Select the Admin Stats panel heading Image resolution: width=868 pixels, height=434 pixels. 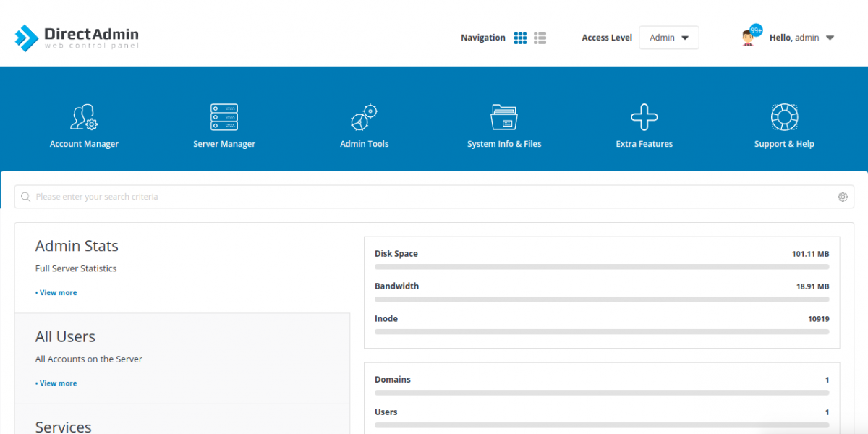tap(77, 246)
